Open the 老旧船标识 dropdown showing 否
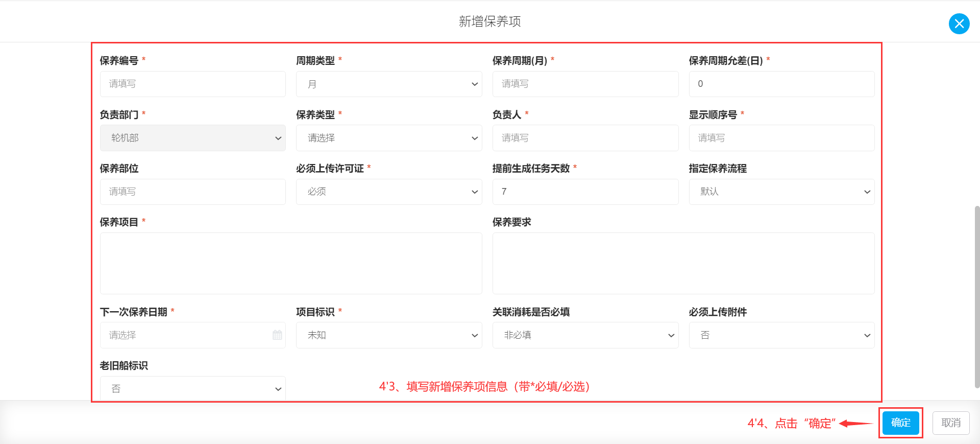 click(x=192, y=388)
